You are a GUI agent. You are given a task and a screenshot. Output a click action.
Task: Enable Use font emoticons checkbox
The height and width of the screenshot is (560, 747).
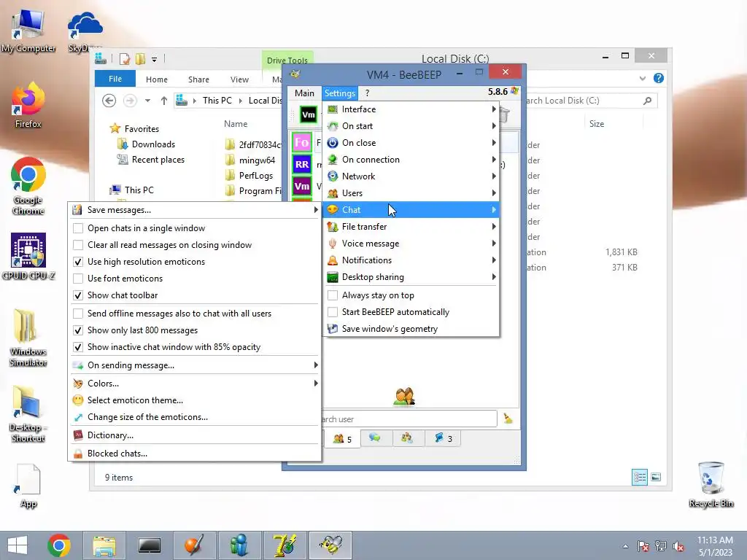coord(78,278)
